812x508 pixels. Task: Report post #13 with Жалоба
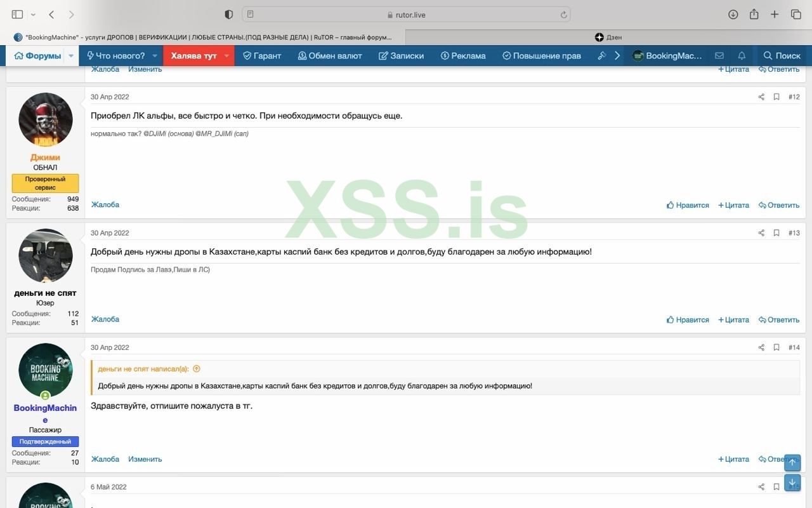[105, 319]
